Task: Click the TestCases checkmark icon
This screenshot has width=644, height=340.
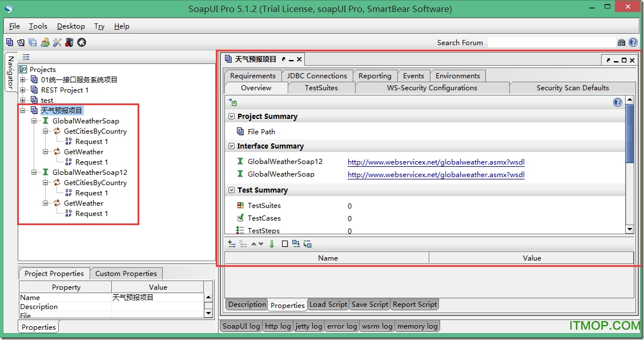Action: pyautogui.click(x=240, y=218)
